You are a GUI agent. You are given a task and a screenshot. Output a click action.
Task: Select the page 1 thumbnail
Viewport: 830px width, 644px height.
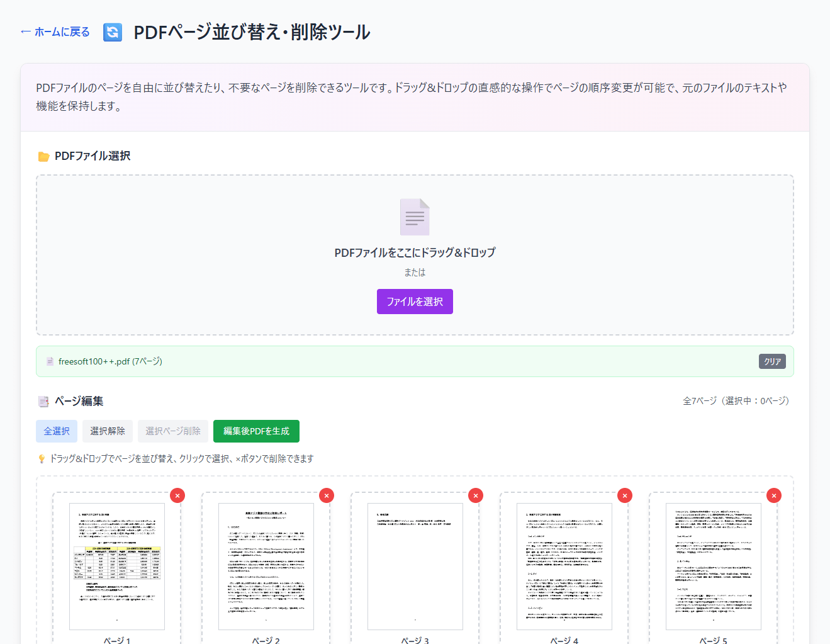pyautogui.click(x=117, y=566)
